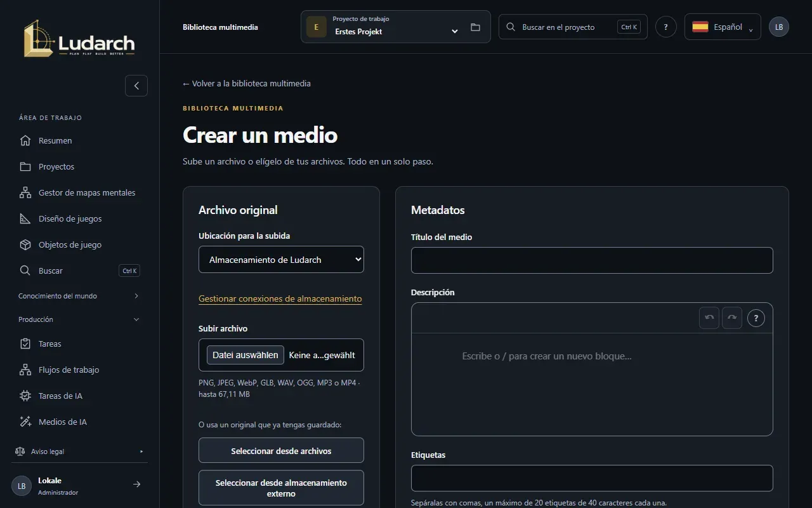Open Resumen via its house icon
The image size is (812, 508).
(x=25, y=140)
